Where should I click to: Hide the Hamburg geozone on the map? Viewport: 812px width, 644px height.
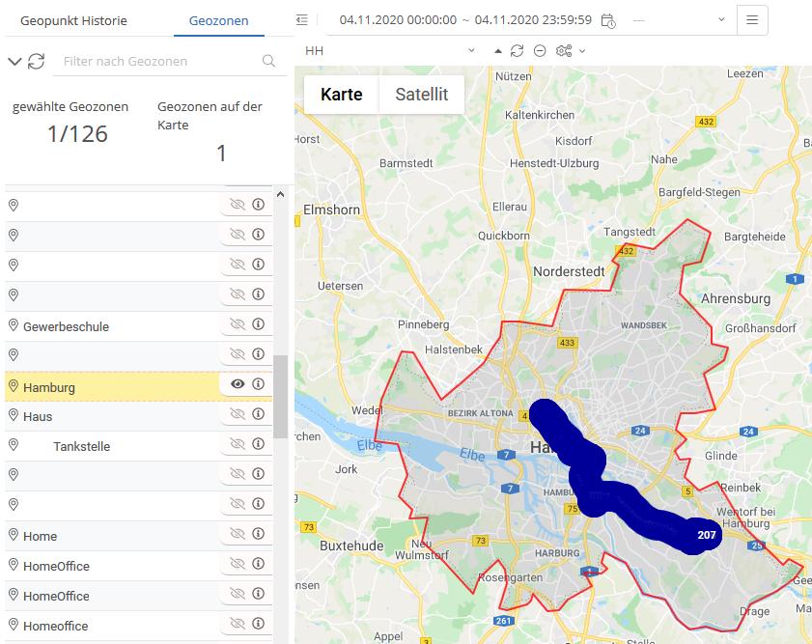[238, 384]
